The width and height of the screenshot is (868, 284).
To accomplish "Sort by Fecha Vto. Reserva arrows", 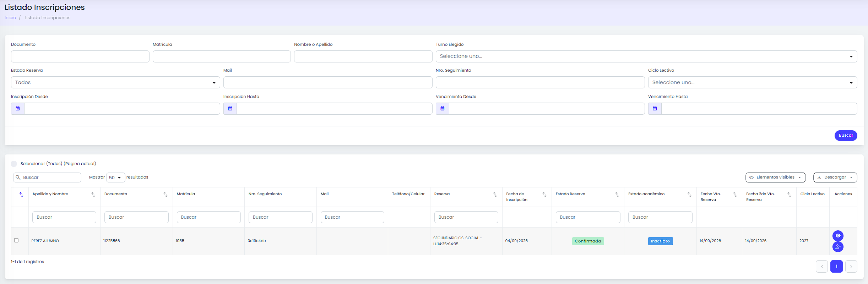I will point(735,195).
